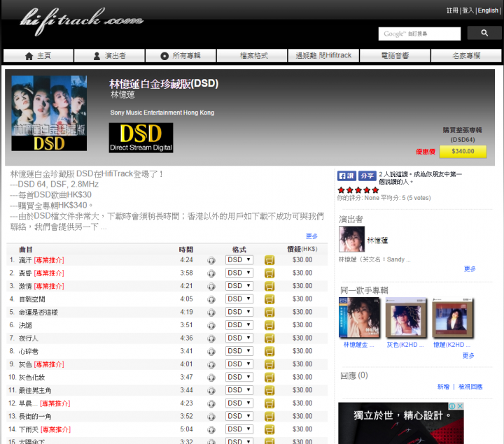This screenshot has height=444, width=504.
Task: Open the 檔案格式 file formats menu
Action: [x=252, y=55]
